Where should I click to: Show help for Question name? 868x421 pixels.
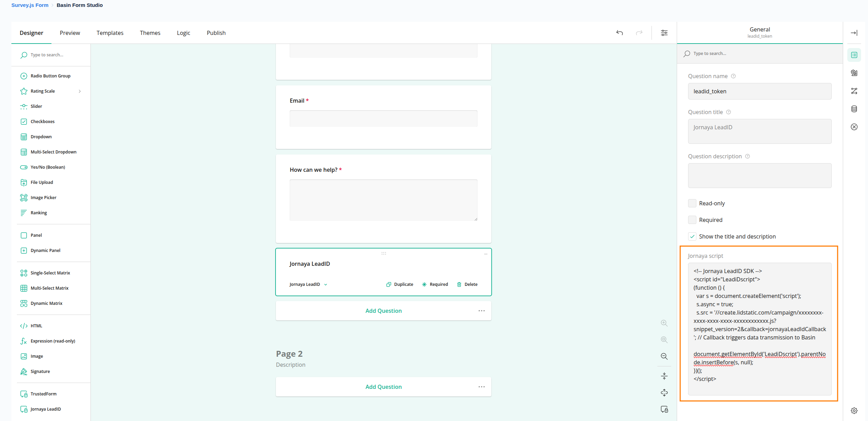[733, 76]
